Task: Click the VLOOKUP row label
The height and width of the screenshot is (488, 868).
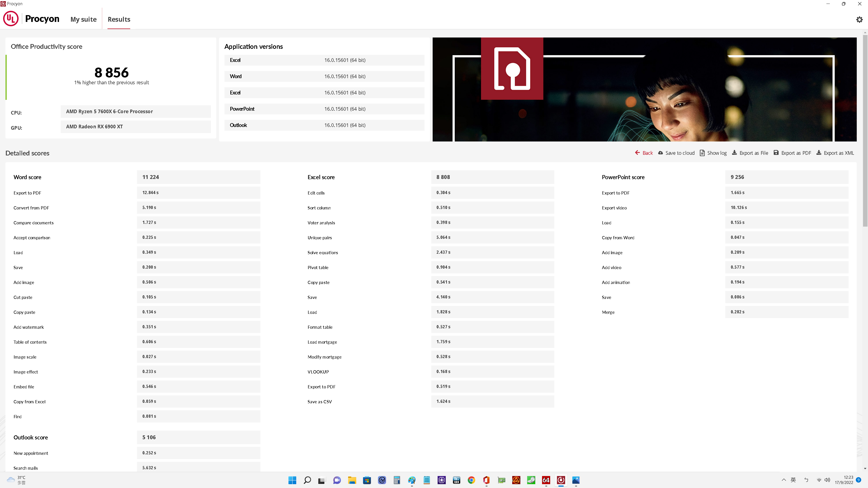Action: (x=318, y=372)
